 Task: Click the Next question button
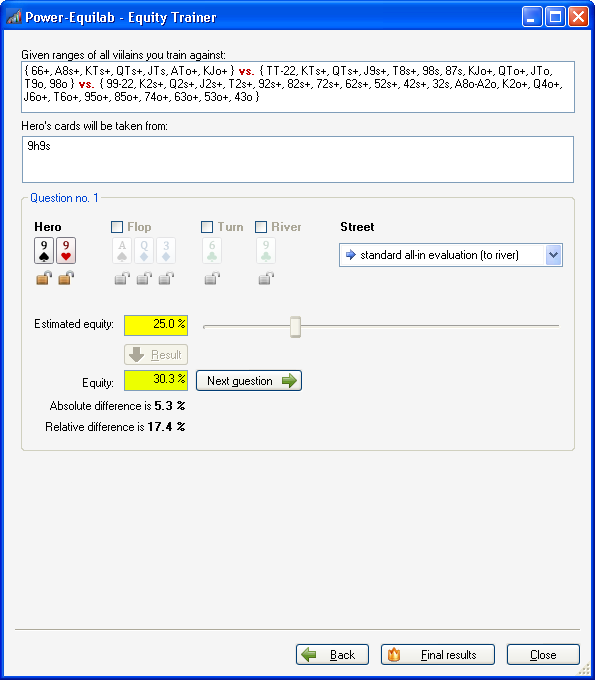pyautogui.click(x=249, y=381)
